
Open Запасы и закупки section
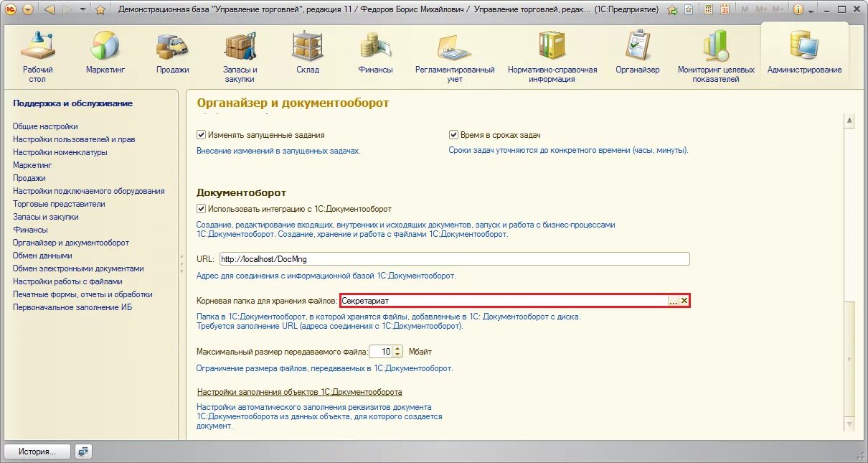[240, 57]
